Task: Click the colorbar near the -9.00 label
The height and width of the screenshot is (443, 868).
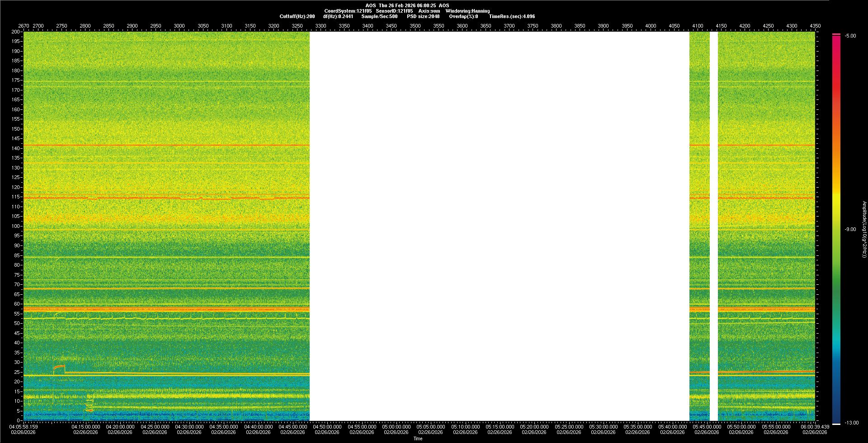Action: (836, 229)
